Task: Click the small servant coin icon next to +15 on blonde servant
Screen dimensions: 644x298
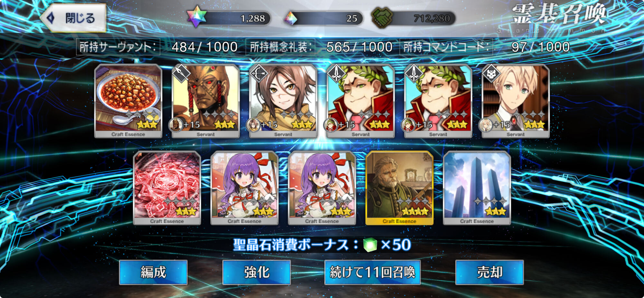Action: click(x=485, y=125)
